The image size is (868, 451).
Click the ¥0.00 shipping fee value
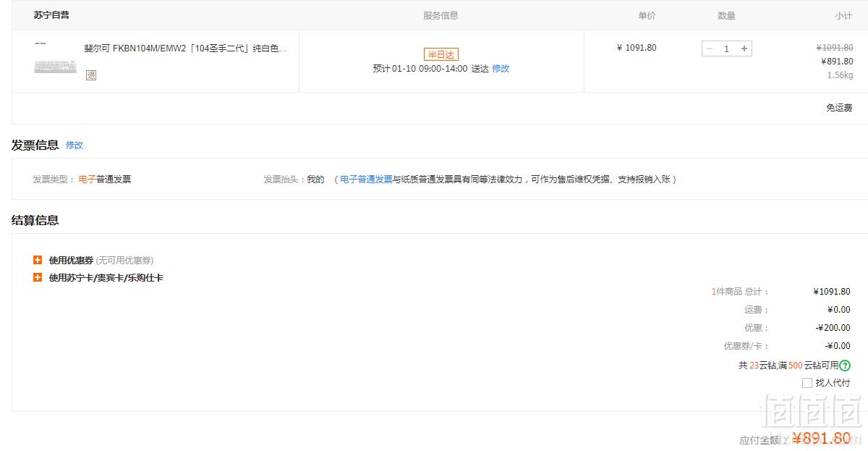(838, 310)
